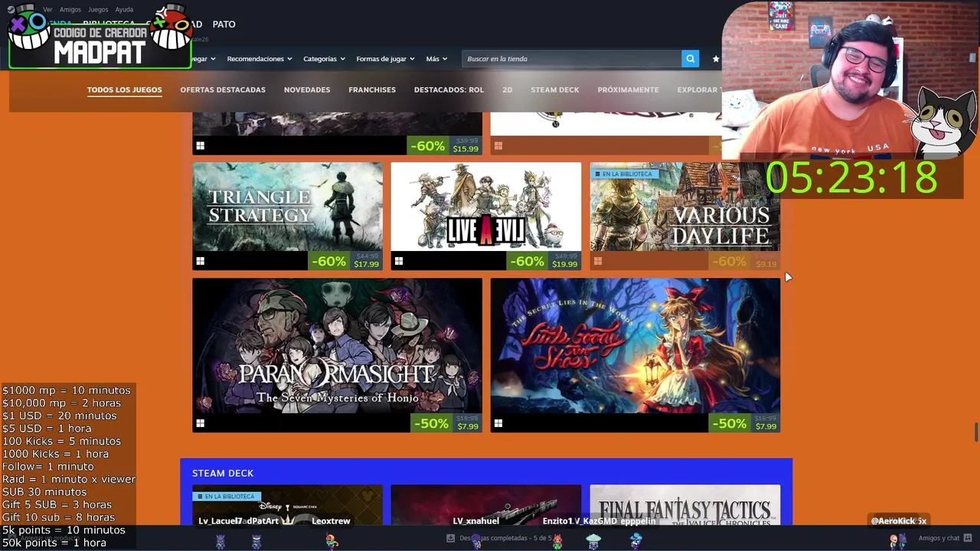The height and width of the screenshot is (551, 980).
Task: Click the Amigos y chat label
Action: pyautogui.click(x=939, y=538)
